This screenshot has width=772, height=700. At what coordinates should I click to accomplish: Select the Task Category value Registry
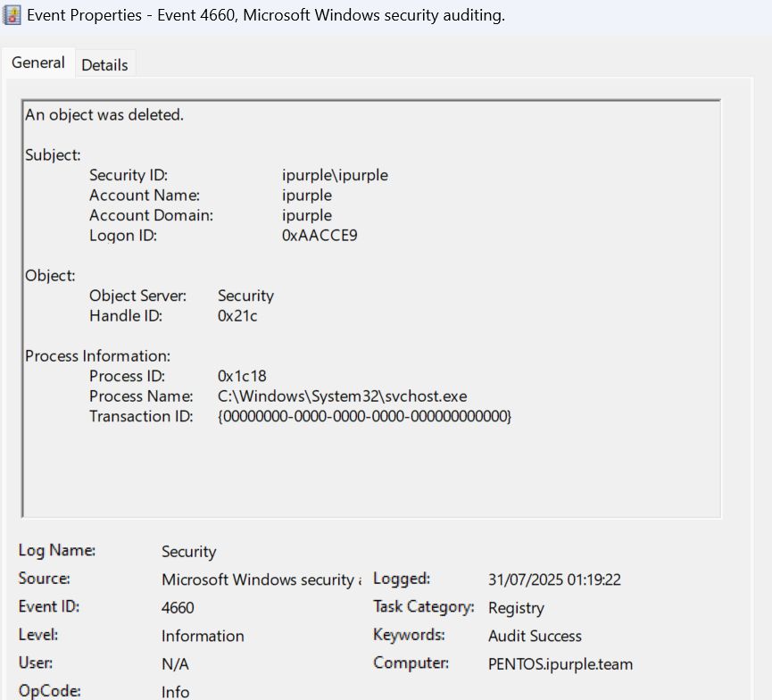coord(516,608)
